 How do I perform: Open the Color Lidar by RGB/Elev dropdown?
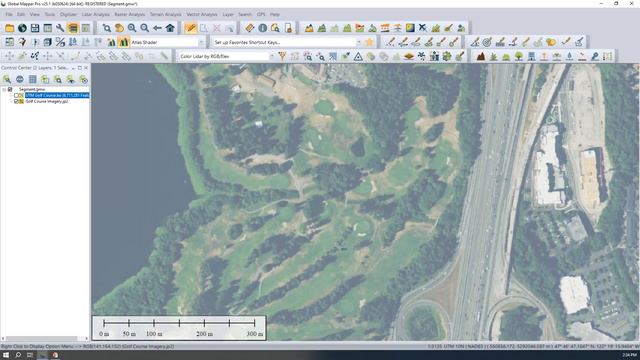272,56
